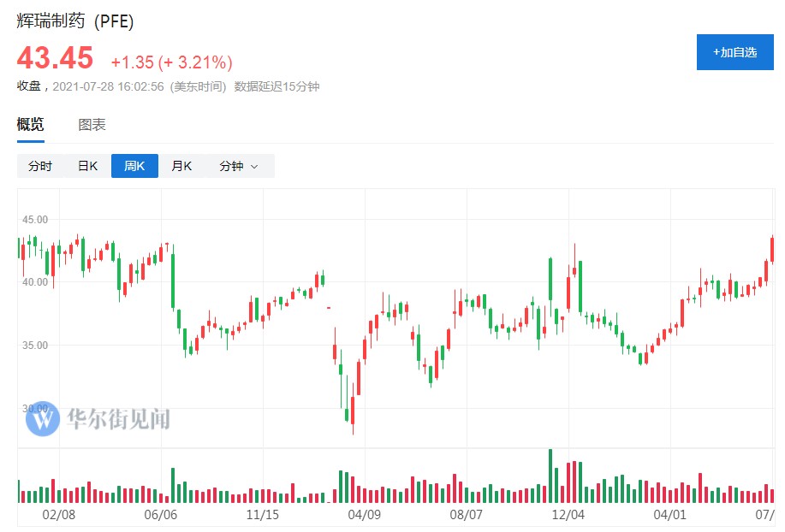Expand the 分钟 minute interval dropdown
This screenshot has width=785, height=532.
click(239, 166)
